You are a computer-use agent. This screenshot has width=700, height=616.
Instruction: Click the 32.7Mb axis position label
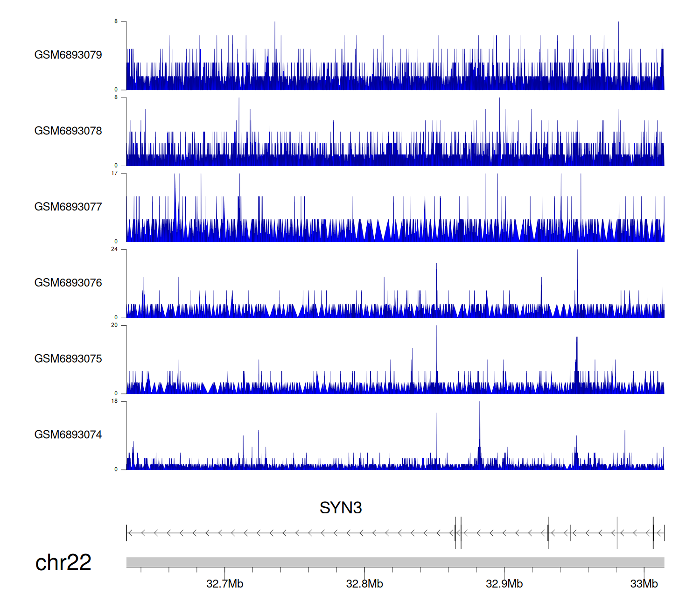[x=224, y=584]
